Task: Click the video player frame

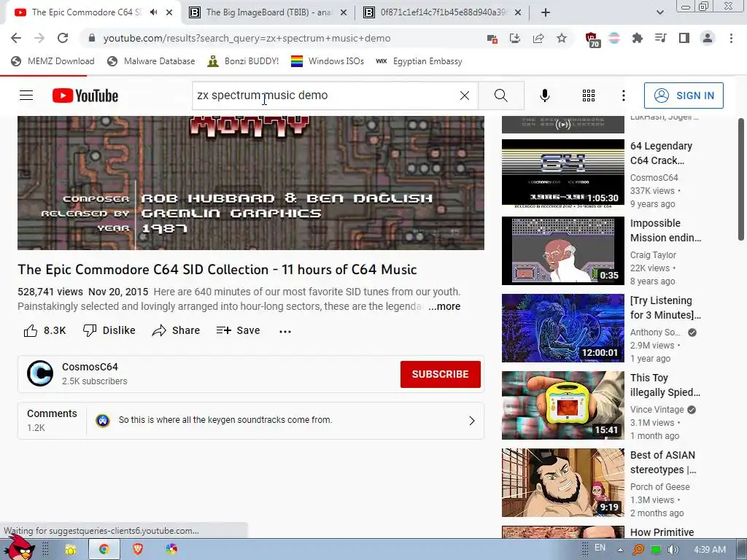Action: point(251,183)
